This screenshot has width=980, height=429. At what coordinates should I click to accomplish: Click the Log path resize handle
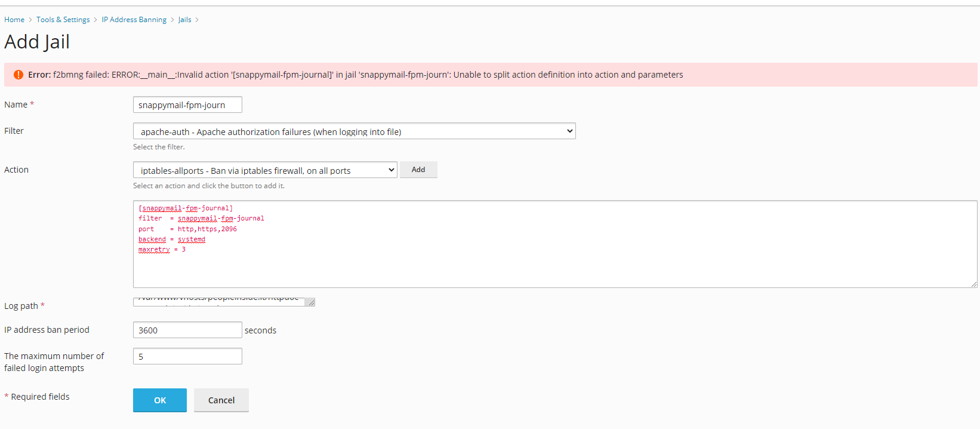310,302
